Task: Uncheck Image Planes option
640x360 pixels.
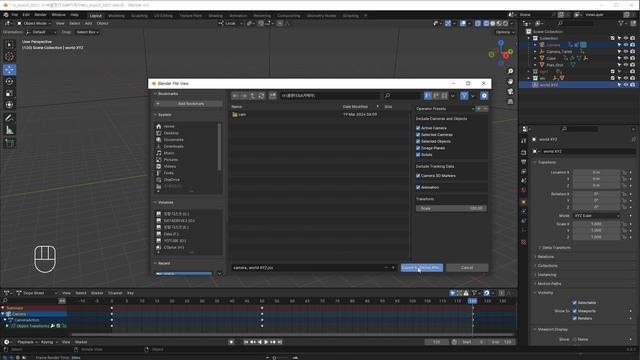Action: (x=418, y=148)
